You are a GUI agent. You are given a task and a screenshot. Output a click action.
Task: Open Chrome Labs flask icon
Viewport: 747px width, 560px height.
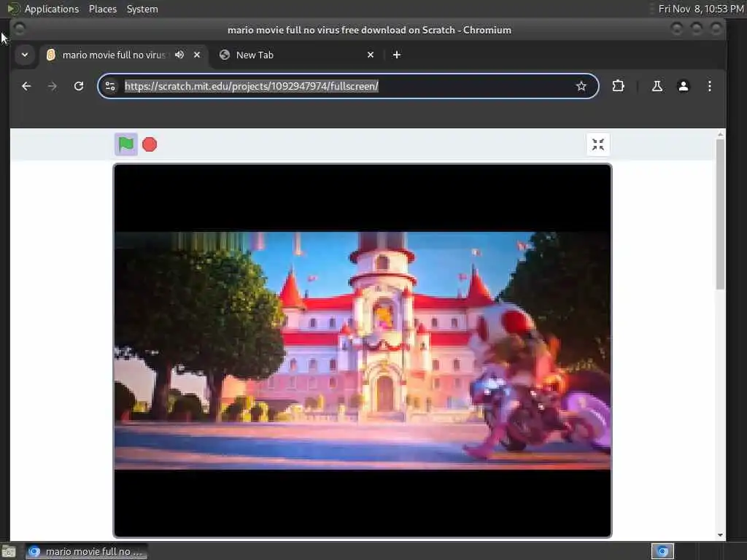coord(657,86)
